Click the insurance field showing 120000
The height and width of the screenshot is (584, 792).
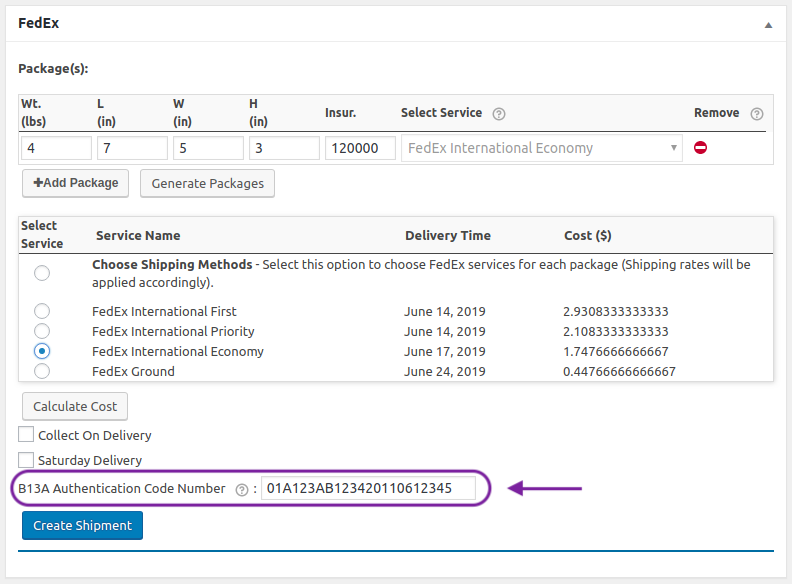(360, 148)
